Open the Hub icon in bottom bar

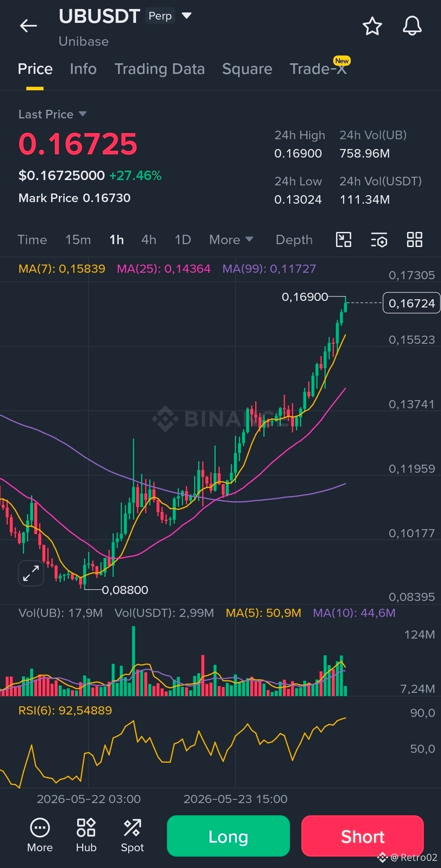pyautogui.click(x=86, y=835)
